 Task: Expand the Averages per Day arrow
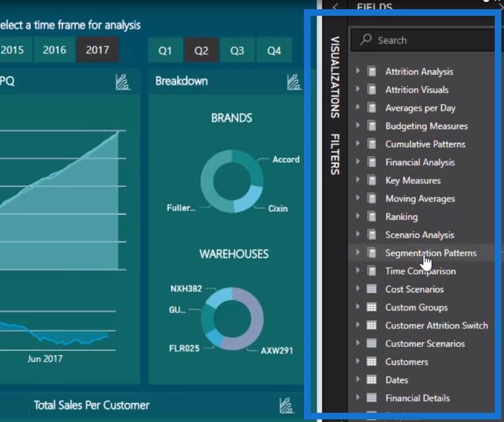(x=357, y=107)
